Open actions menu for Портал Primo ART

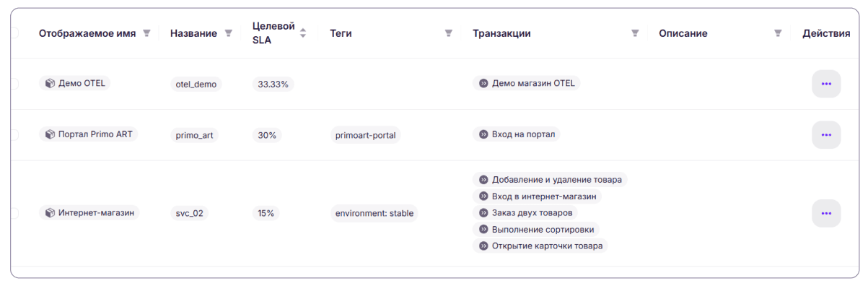coord(826,135)
